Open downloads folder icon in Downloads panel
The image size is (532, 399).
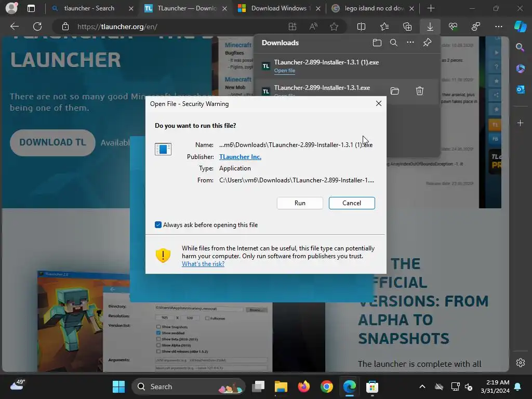(377, 43)
